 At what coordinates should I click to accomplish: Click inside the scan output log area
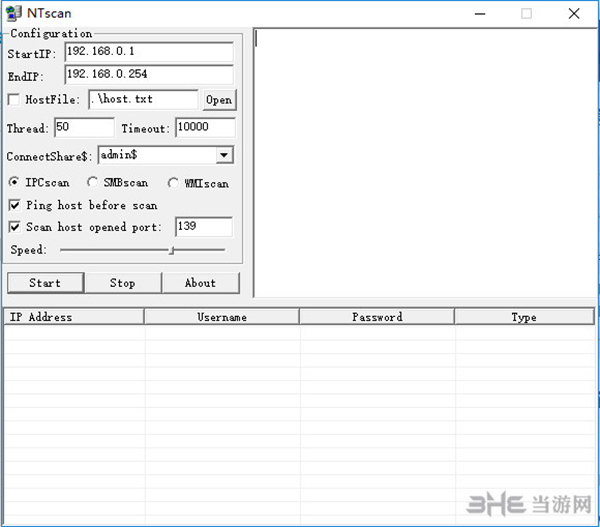(425, 163)
